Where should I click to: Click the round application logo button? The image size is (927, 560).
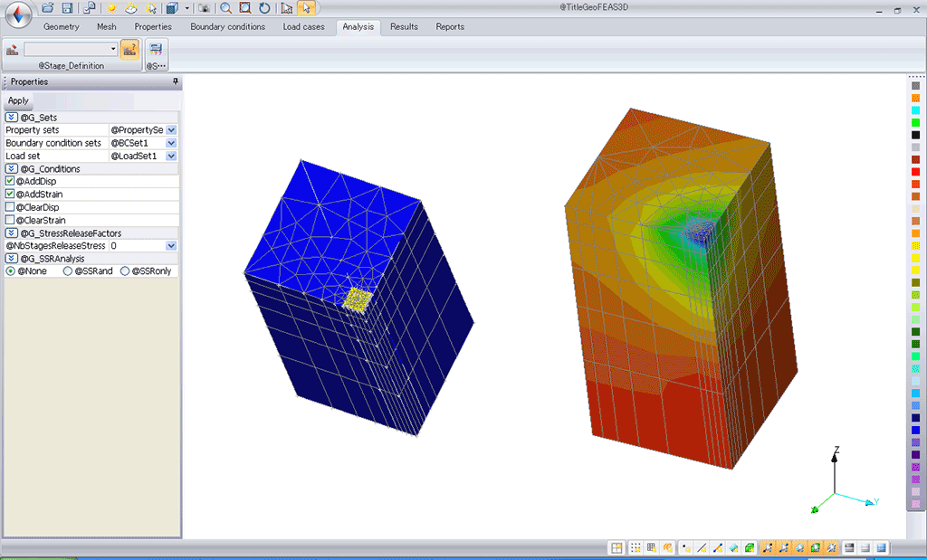(x=16, y=14)
